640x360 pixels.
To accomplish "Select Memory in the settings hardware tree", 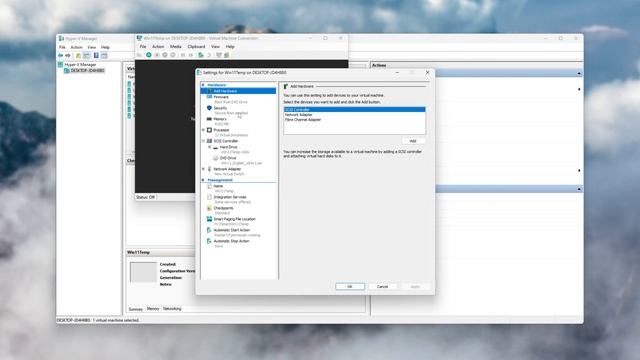I will (220, 119).
